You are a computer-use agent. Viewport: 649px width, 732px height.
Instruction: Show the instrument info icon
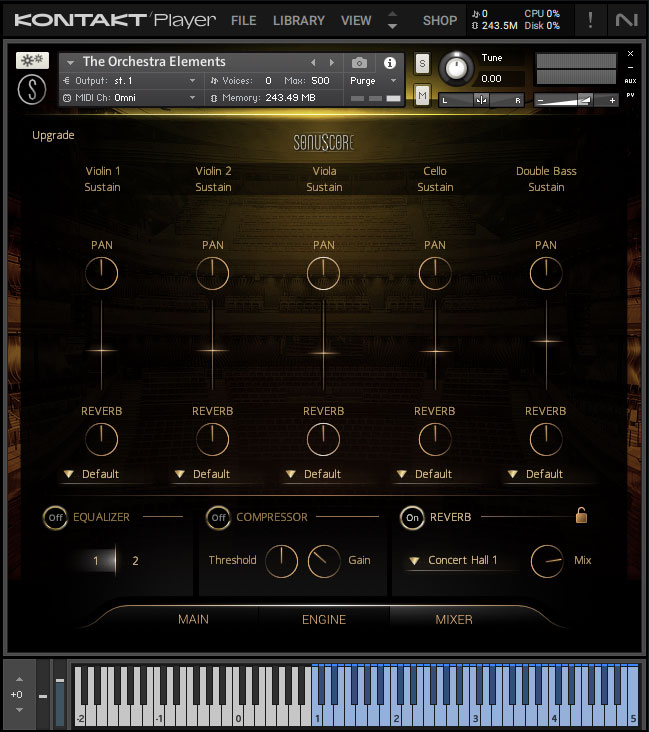(x=389, y=63)
